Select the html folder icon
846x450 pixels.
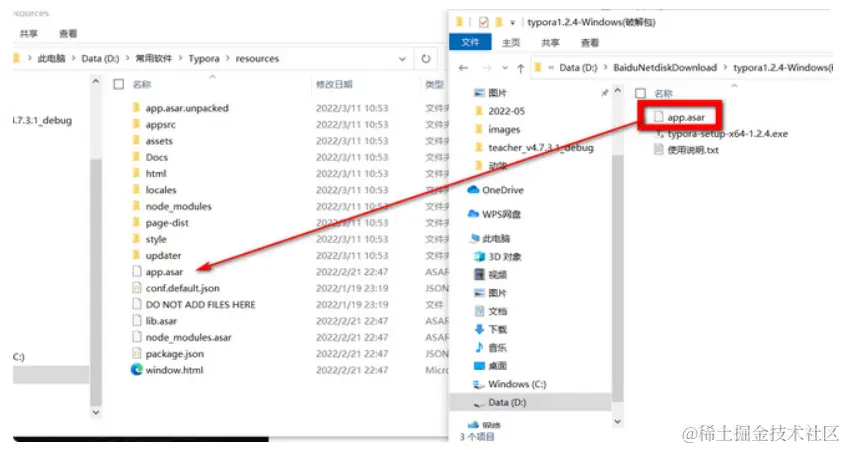click(137, 173)
